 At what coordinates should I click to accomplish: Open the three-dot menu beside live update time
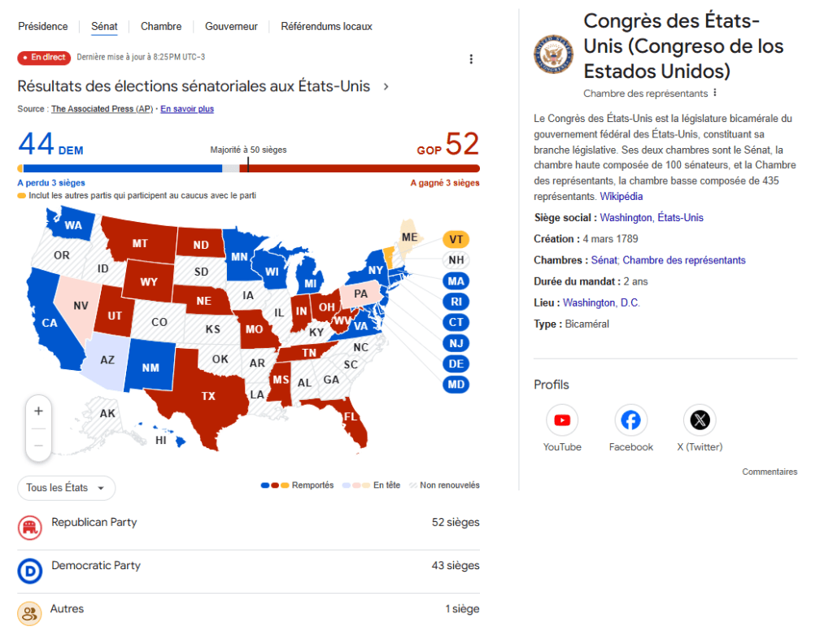point(471,59)
